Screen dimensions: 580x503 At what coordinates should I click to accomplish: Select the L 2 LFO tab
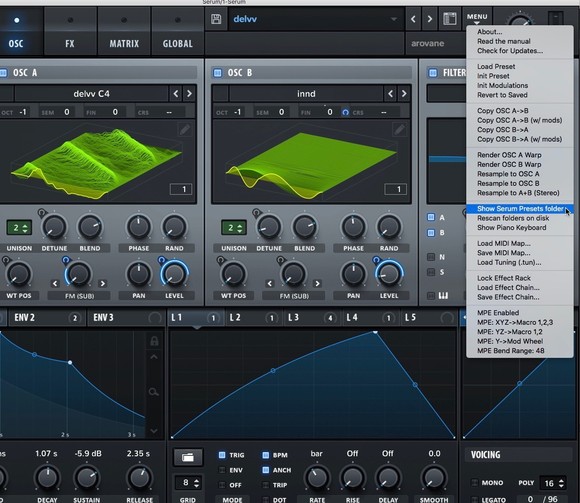pyautogui.click(x=253, y=317)
